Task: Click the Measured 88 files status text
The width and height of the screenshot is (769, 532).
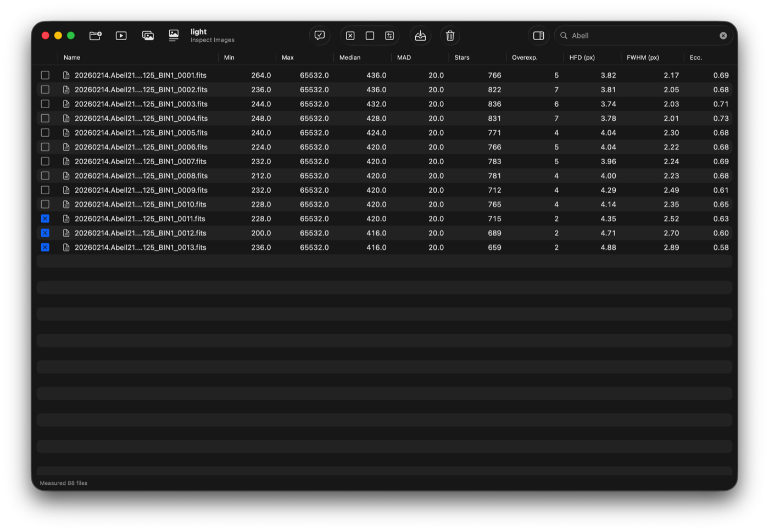Action: click(x=64, y=483)
